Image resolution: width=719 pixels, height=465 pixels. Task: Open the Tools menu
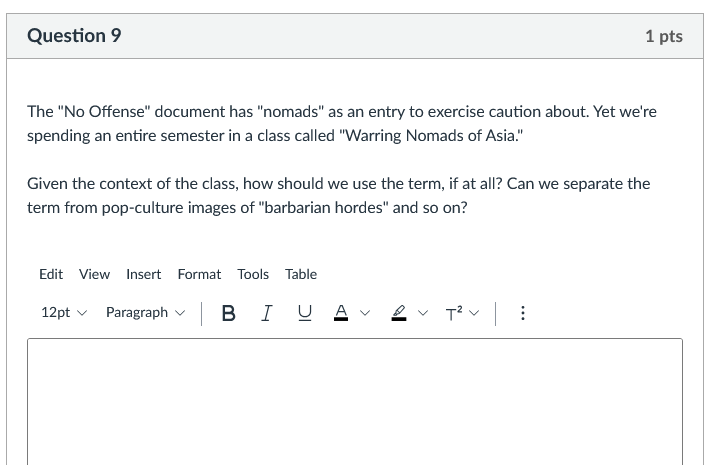tap(253, 274)
